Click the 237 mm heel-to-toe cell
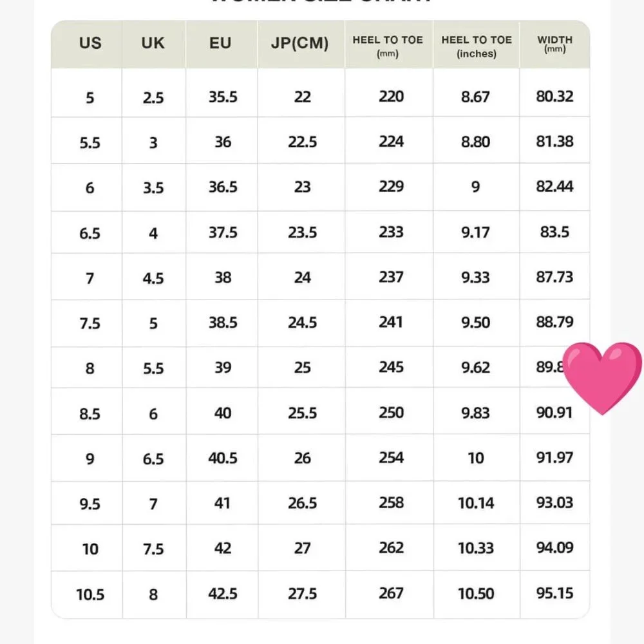The image size is (644, 644). pos(391,277)
